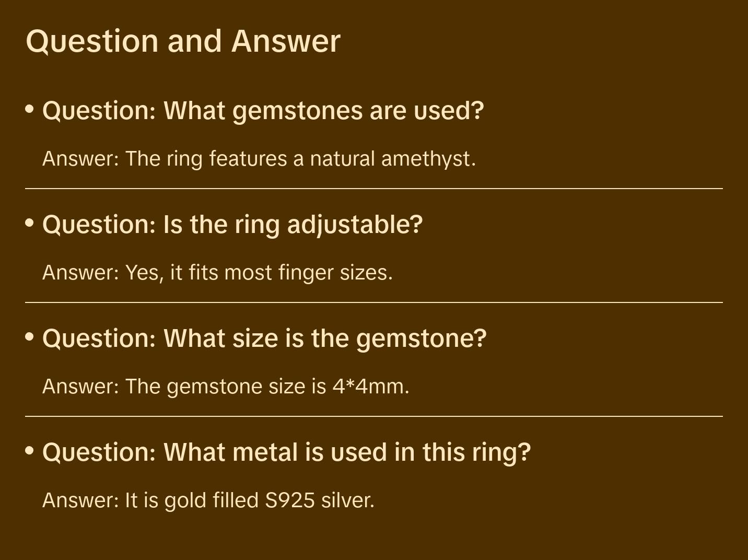Screen dimensions: 748x560
Task: Click the divider below the amethyst answer
Action: [x=374, y=189]
